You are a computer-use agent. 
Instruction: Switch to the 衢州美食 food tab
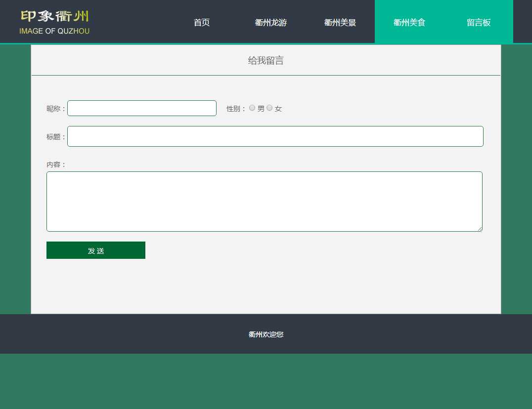pos(409,22)
